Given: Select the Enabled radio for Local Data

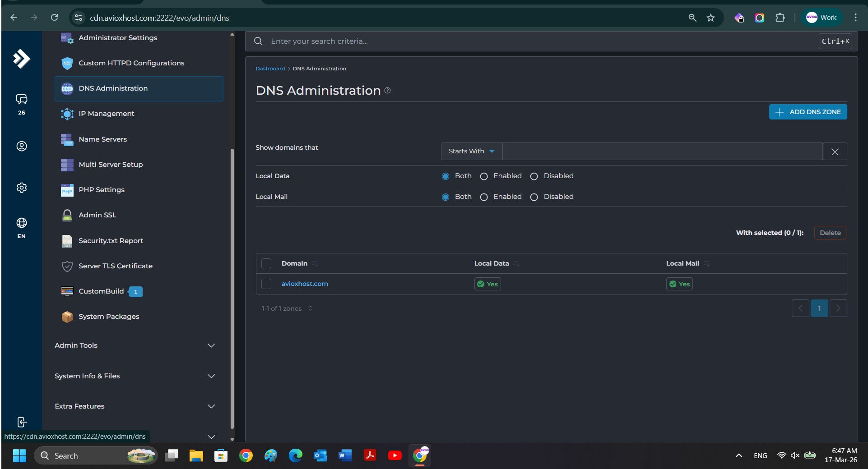Looking at the screenshot, I should point(484,176).
